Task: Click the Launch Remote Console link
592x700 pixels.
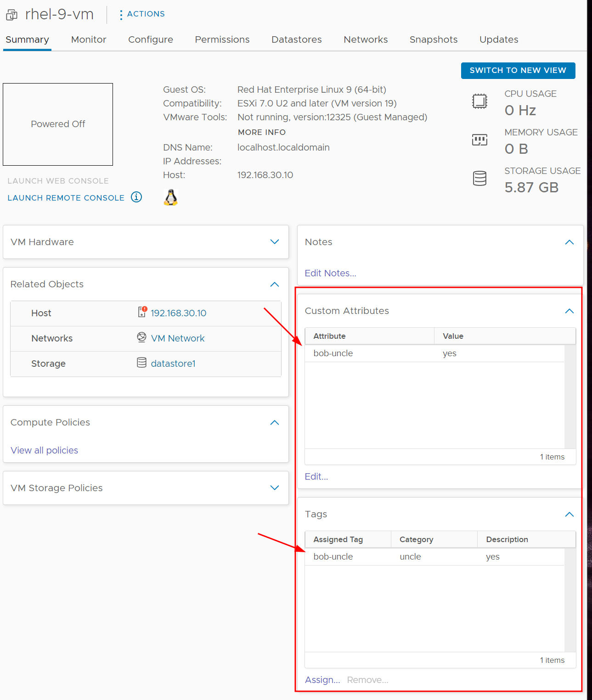Action: (66, 198)
